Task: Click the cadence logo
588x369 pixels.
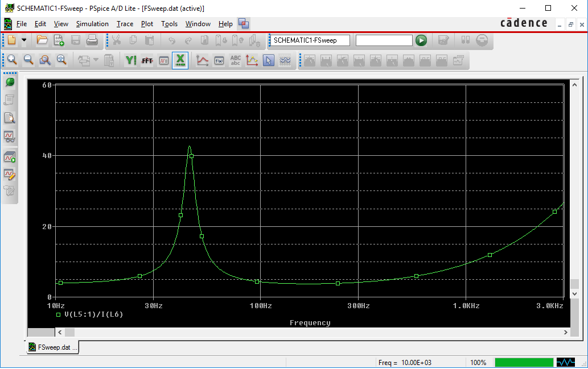Action: click(x=524, y=23)
